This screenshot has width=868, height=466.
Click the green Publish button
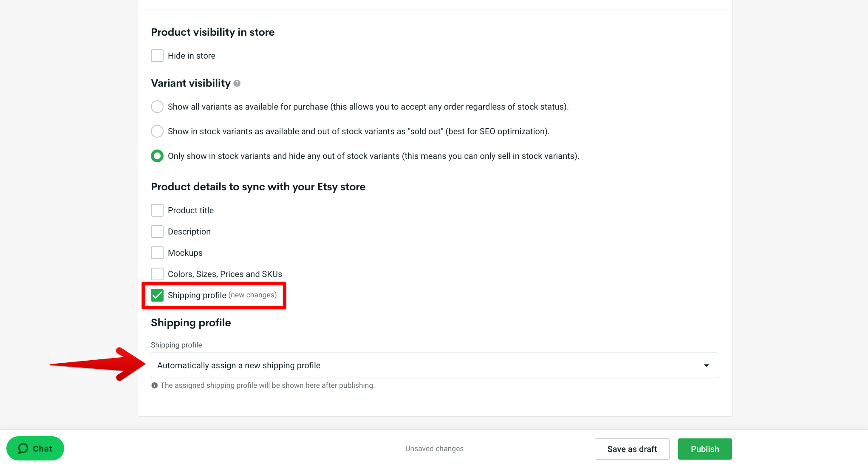click(704, 449)
